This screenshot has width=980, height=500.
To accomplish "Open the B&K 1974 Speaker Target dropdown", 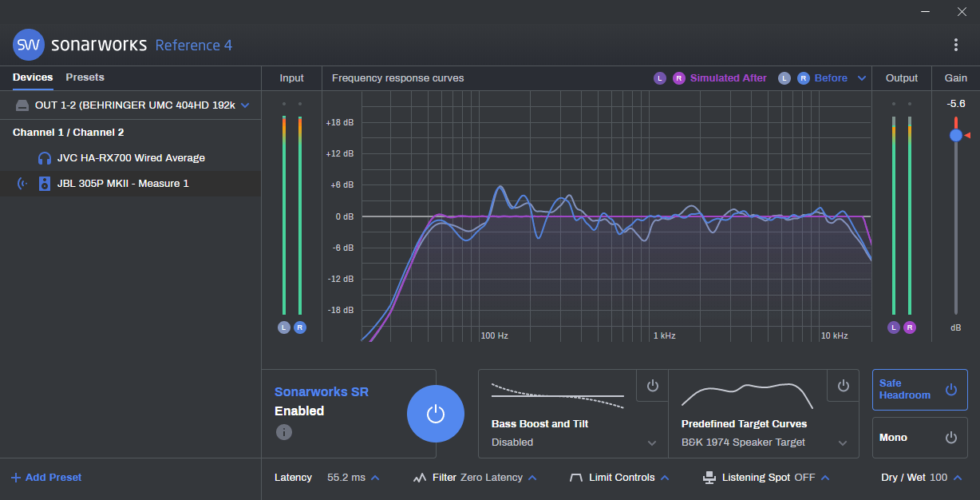I will pyautogui.click(x=765, y=442).
